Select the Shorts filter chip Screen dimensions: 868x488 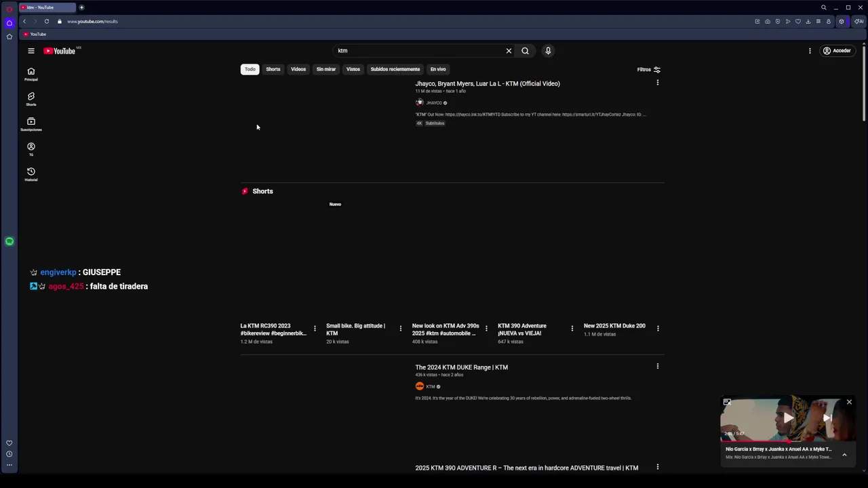coord(273,69)
